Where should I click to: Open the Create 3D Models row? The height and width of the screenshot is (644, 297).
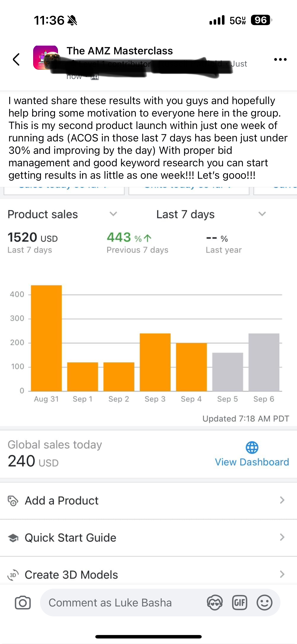pos(148,574)
